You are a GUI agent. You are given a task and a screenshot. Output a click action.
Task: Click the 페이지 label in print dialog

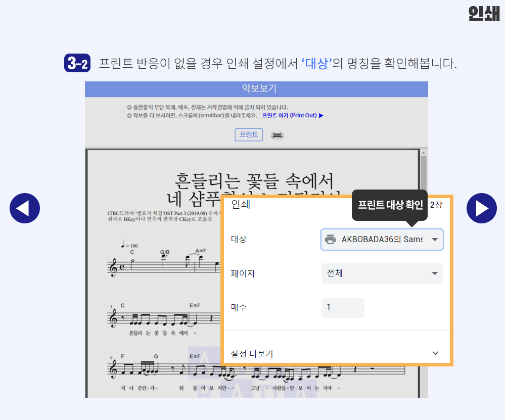pos(243,273)
